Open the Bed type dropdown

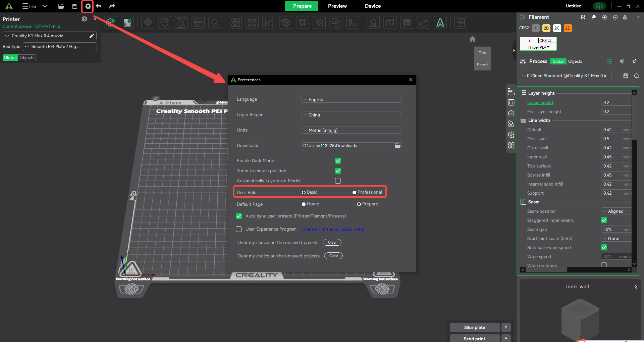tap(60, 47)
